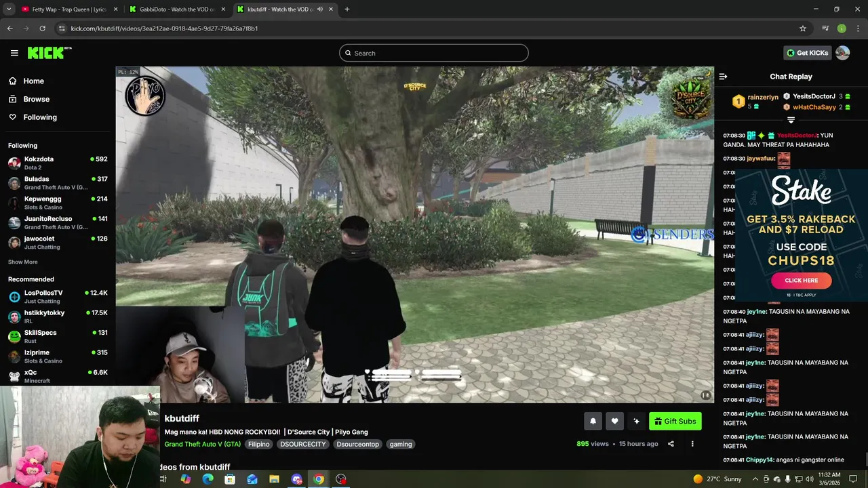Click the share icon under video
The image size is (868, 488).
coord(671,444)
